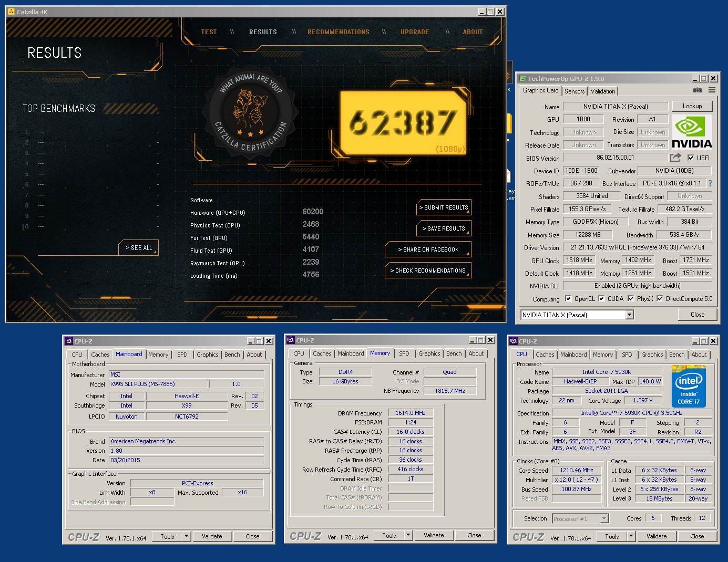
Task: Open the NVIDIA TITAN X GPU selector dropdown
Action: (x=629, y=315)
